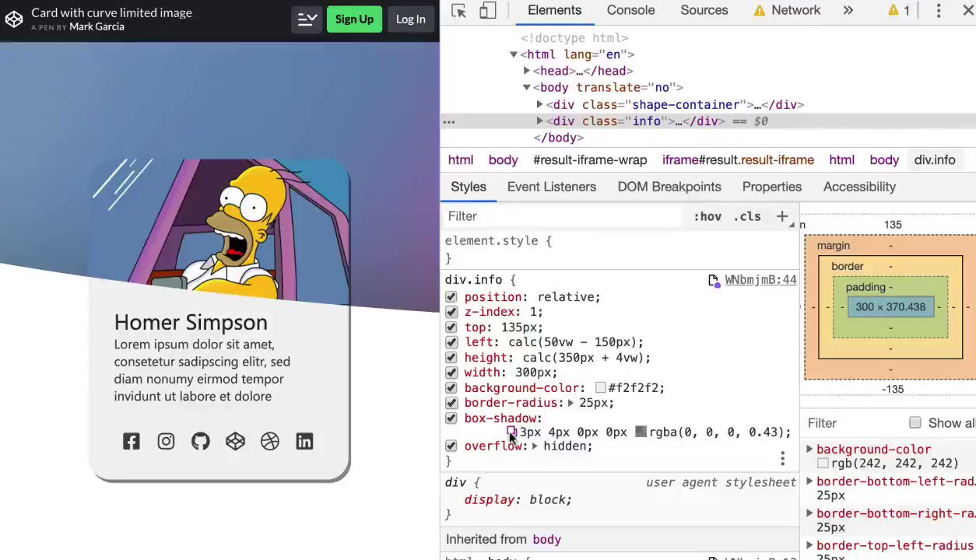Switch to the Console tab

pos(630,11)
